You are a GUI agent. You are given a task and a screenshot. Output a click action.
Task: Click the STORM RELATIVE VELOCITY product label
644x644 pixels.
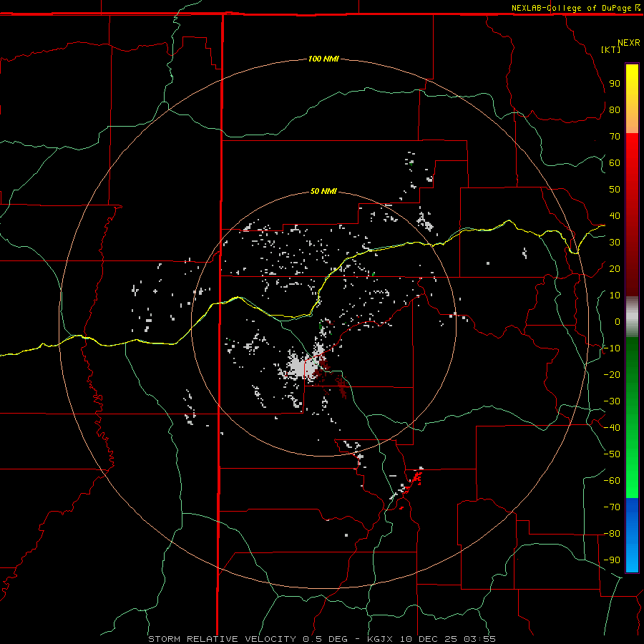tap(222, 639)
